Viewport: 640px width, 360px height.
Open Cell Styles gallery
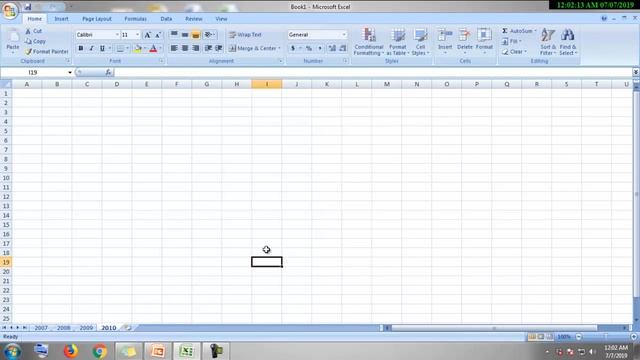point(420,42)
